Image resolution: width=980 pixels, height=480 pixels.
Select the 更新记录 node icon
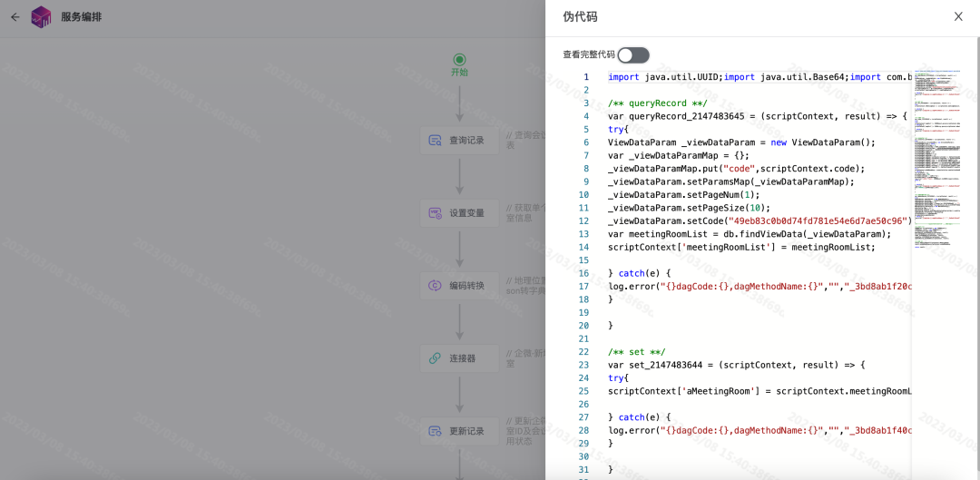coord(435,431)
